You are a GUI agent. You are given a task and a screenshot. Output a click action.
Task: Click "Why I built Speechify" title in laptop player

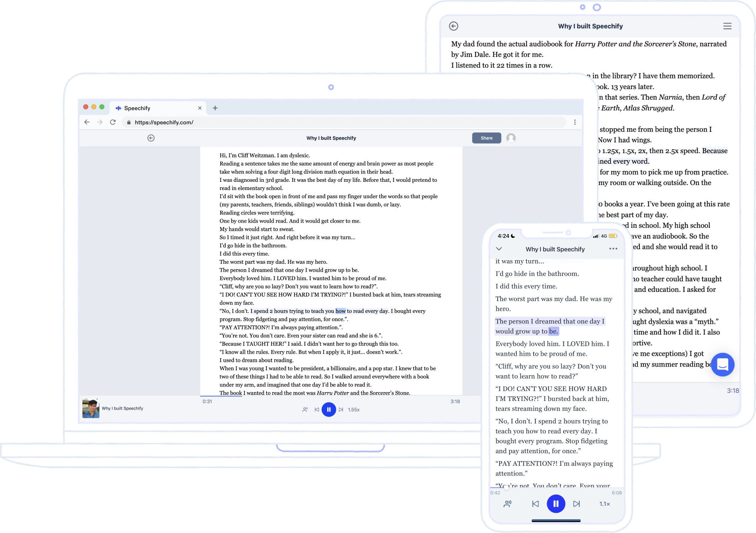point(123,408)
